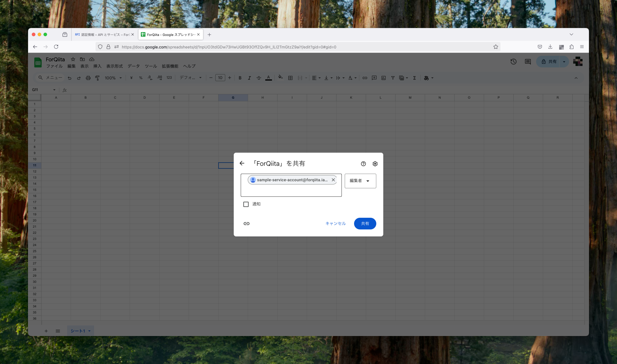Click the キャンセル link
Viewport: 617px width, 364px height.
pyautogui.click(x=335, y=223)
